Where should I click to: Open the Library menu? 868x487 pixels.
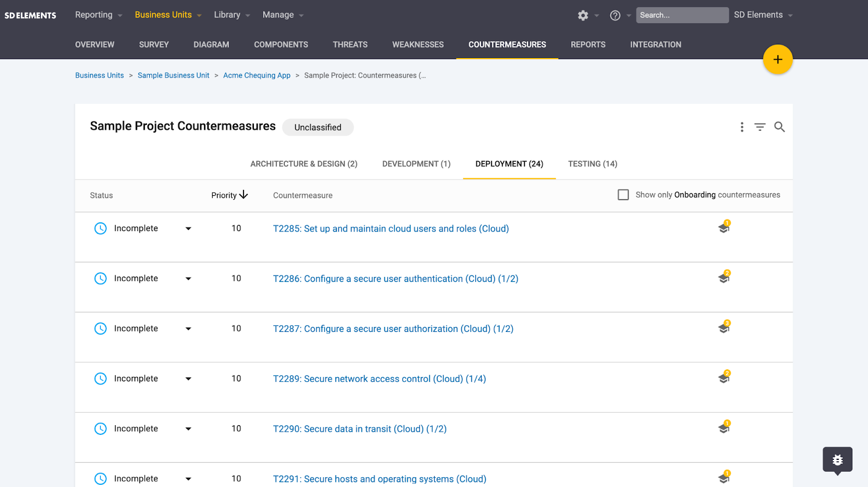pos(232,15)
